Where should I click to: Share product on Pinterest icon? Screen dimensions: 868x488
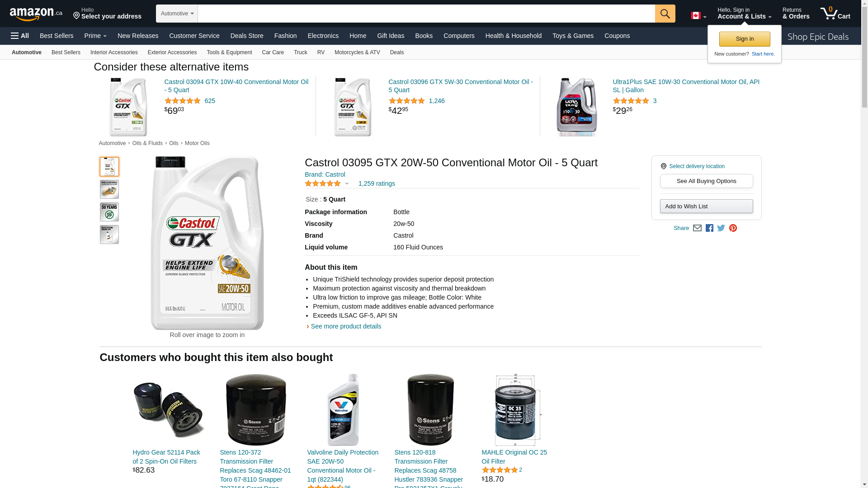click(x=733, y=228)
